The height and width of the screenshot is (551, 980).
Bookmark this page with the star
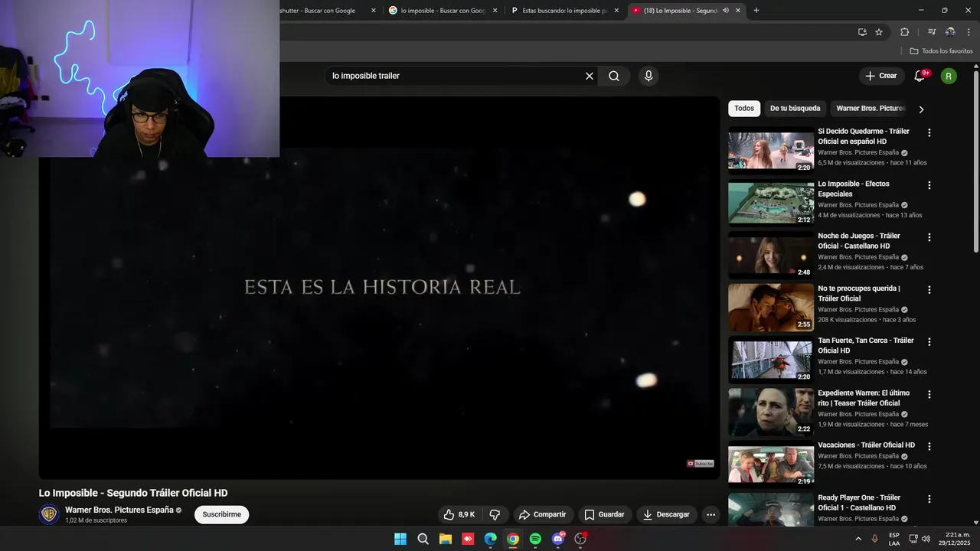(x=879, y=32)
